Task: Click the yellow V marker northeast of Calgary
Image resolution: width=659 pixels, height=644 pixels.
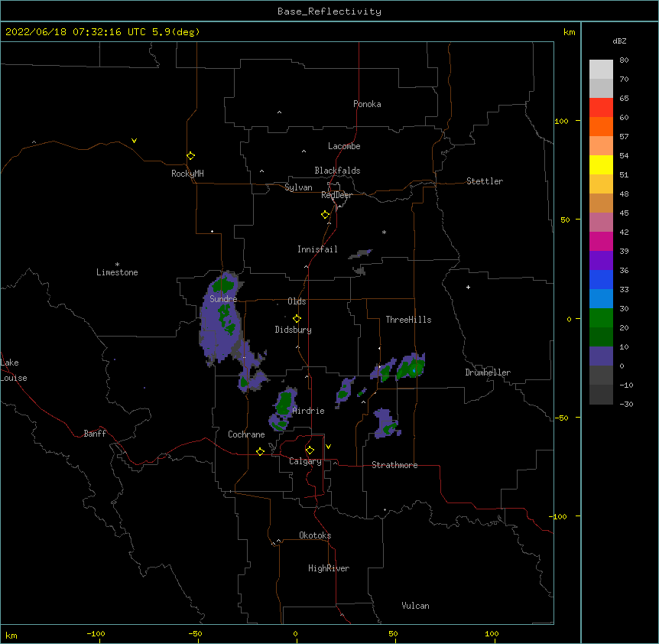Action: coord(328,447)
